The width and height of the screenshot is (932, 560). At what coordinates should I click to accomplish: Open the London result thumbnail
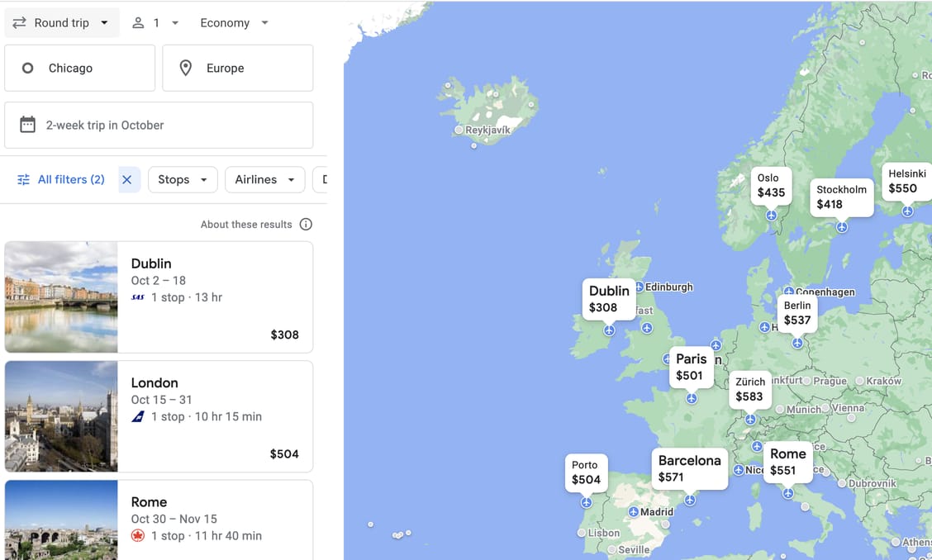click(61, 416)
